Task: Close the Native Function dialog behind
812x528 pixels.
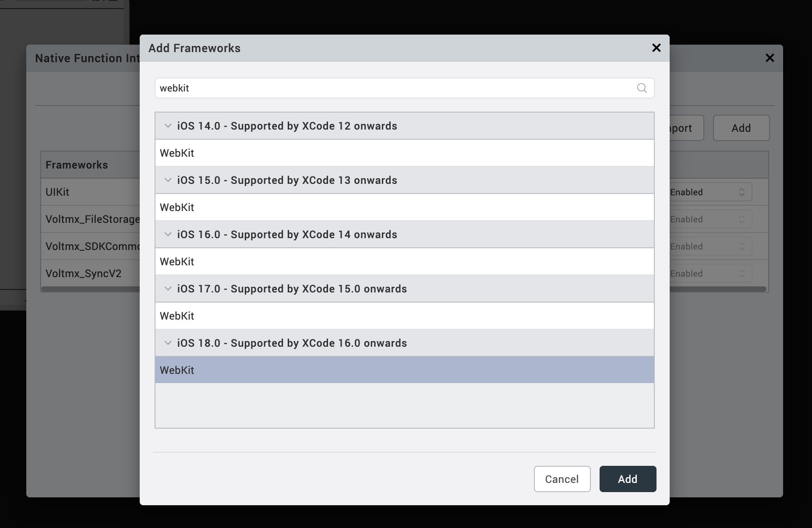Action: [x=770, y=58]
